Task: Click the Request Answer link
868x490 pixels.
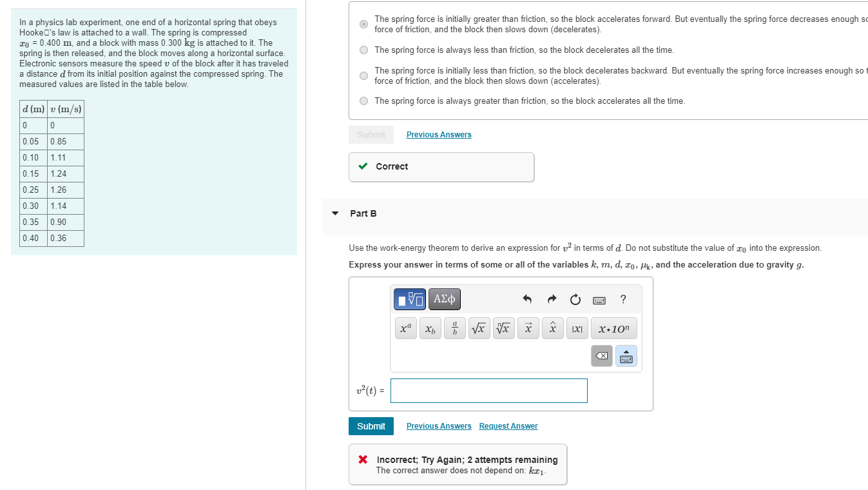Action: click(508, 426)
